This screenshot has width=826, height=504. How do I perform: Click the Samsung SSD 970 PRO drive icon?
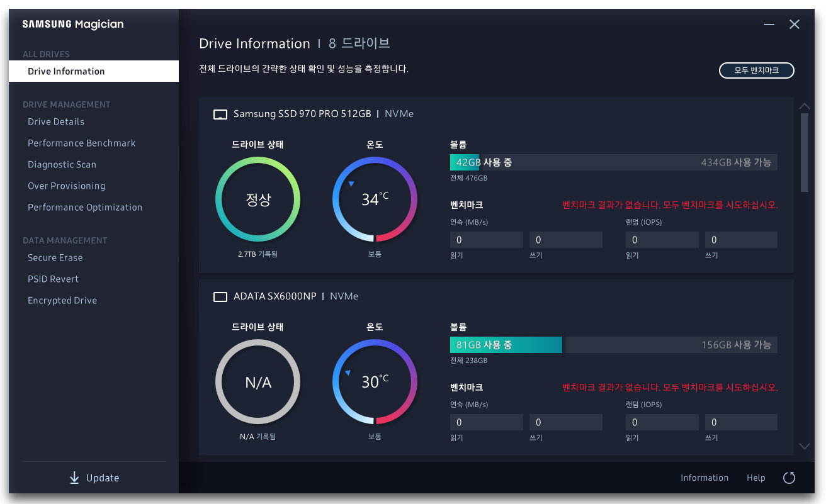pos(220,115)
